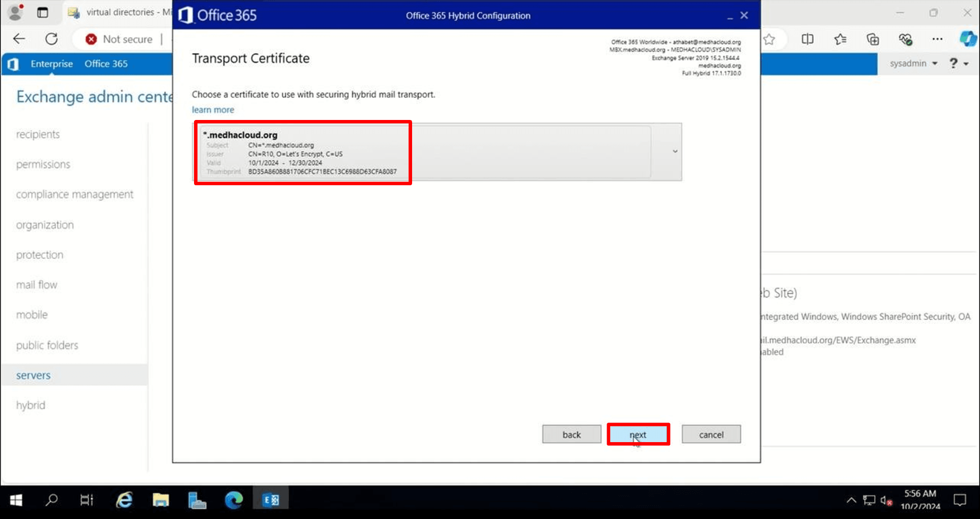This screenshot has width=980, height=519.
Task: Open the browser favorites list icon
Action: 840,39
